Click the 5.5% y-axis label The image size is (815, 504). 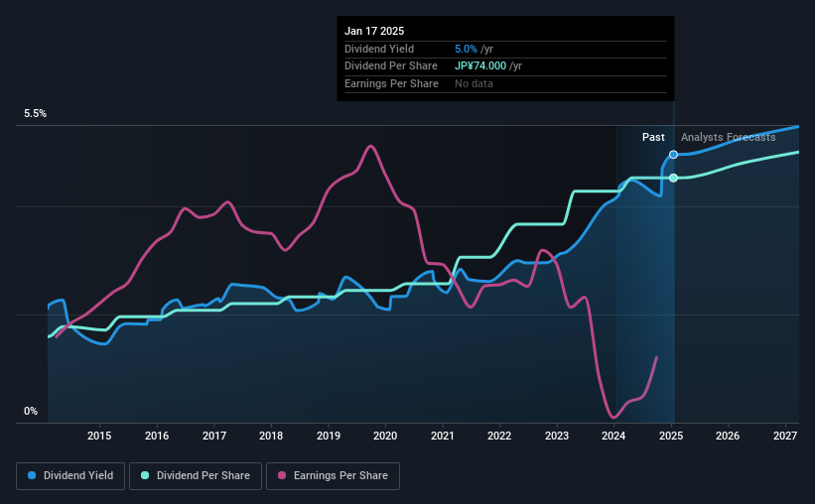pos(36,114)
